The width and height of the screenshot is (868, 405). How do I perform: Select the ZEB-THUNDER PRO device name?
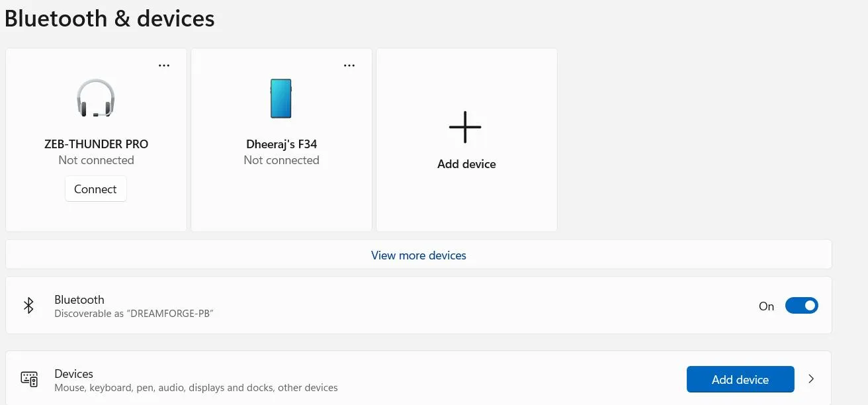pos(96,144)
